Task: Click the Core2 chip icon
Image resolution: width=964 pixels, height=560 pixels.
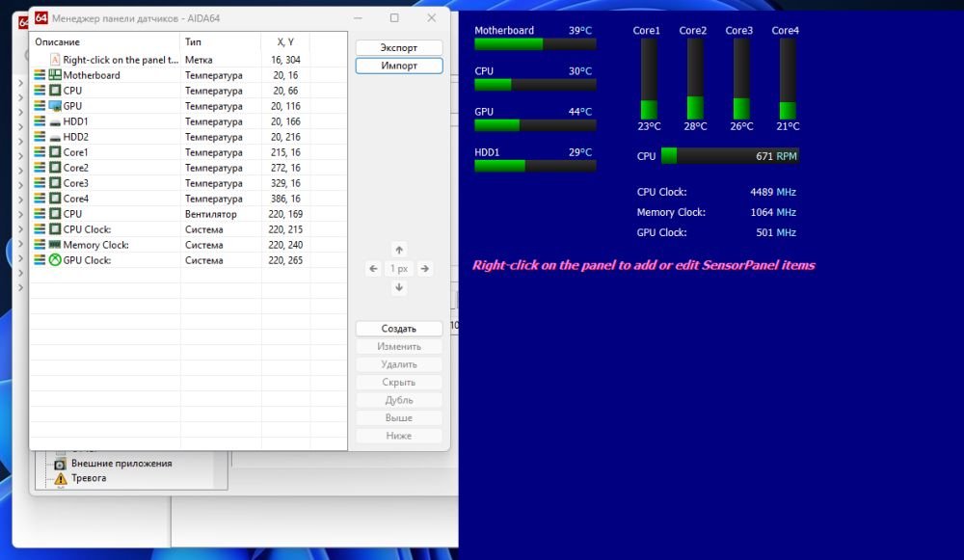Action: [55, 168]
